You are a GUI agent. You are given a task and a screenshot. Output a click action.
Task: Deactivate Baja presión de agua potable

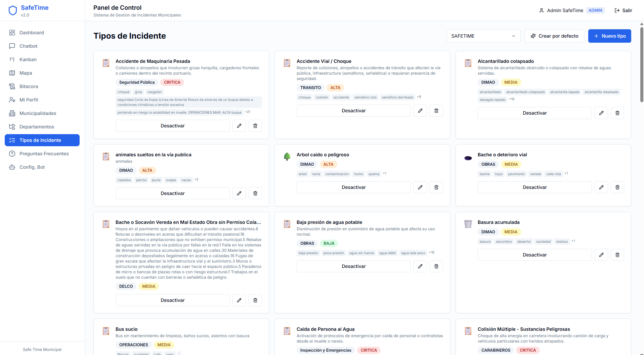[354, 266]
